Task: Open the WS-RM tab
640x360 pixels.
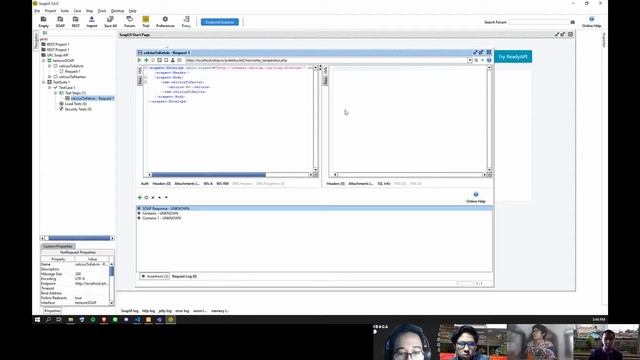Action: pos(222,184)
